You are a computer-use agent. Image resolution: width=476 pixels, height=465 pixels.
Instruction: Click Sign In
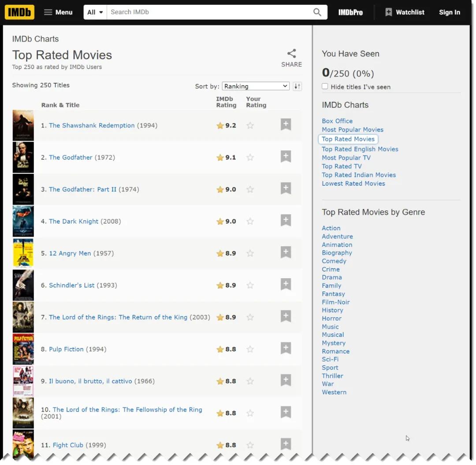[x=450, y=12]
